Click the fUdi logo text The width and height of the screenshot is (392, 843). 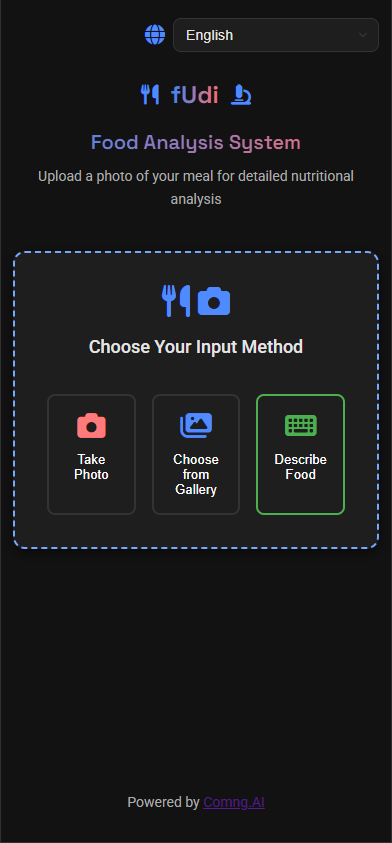pyautogui.click(x=195, y=95)
